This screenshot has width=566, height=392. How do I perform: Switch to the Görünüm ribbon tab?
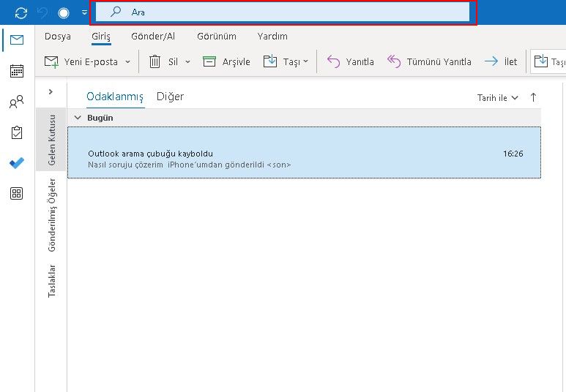pos(216,37)
